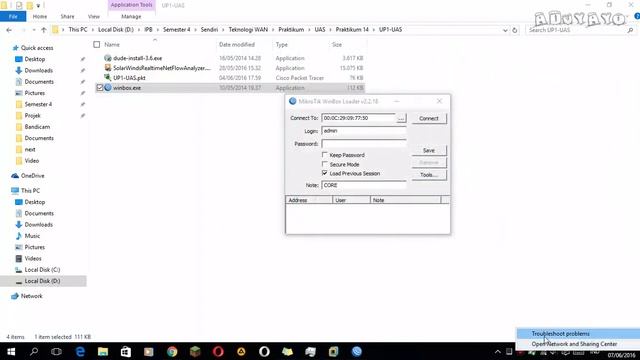Go up one folder level arrow
640x360 pixels.
44,30
